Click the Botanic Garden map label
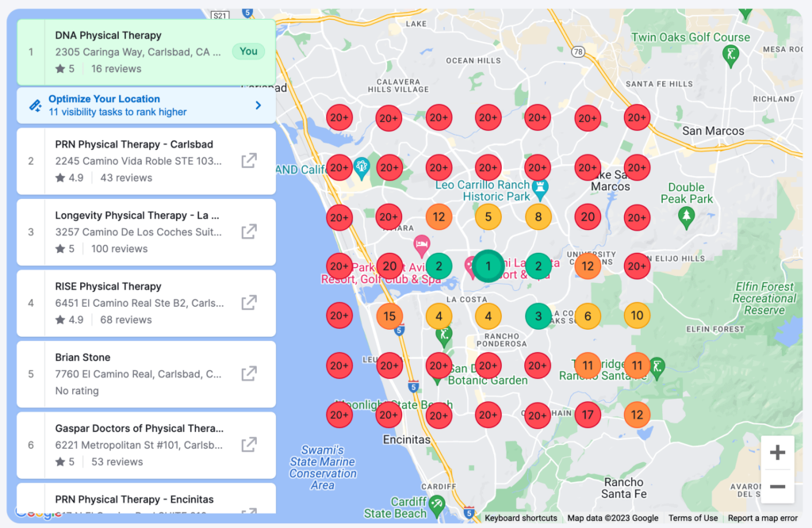This screenshot has height=528, width=812. point(488,381)
